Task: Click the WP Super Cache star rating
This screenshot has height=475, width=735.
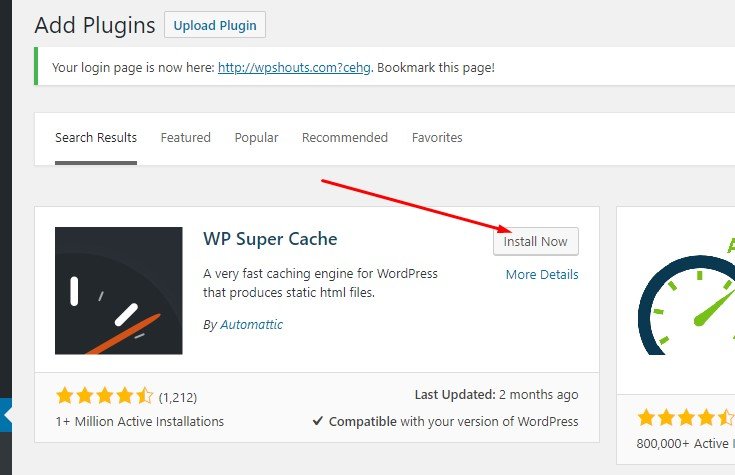Action: tap(104, 395)
